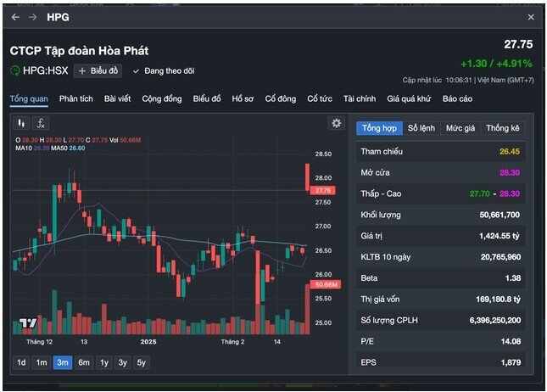This screenshot has width=547, height=392.
Task: Toggle the Đang theo dõi follow status
Action: pos(164,71)
